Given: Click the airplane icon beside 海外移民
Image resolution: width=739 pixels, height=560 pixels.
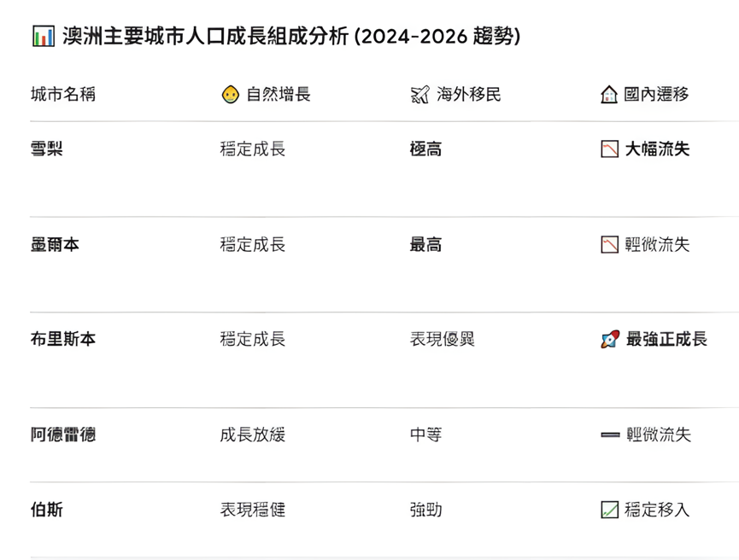Looking at the screenshot, I should pos(419,95).
